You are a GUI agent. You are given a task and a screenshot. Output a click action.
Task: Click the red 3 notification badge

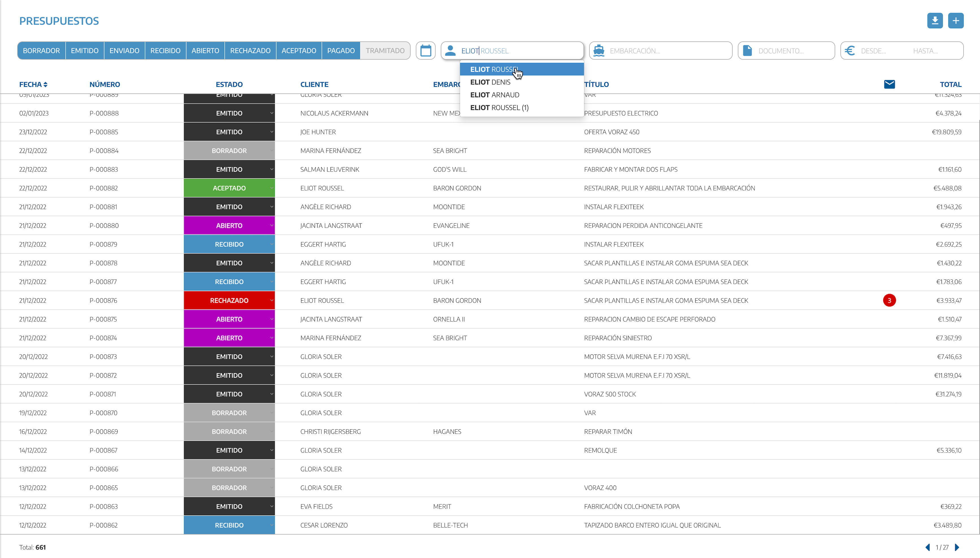[x=889, y=301]
